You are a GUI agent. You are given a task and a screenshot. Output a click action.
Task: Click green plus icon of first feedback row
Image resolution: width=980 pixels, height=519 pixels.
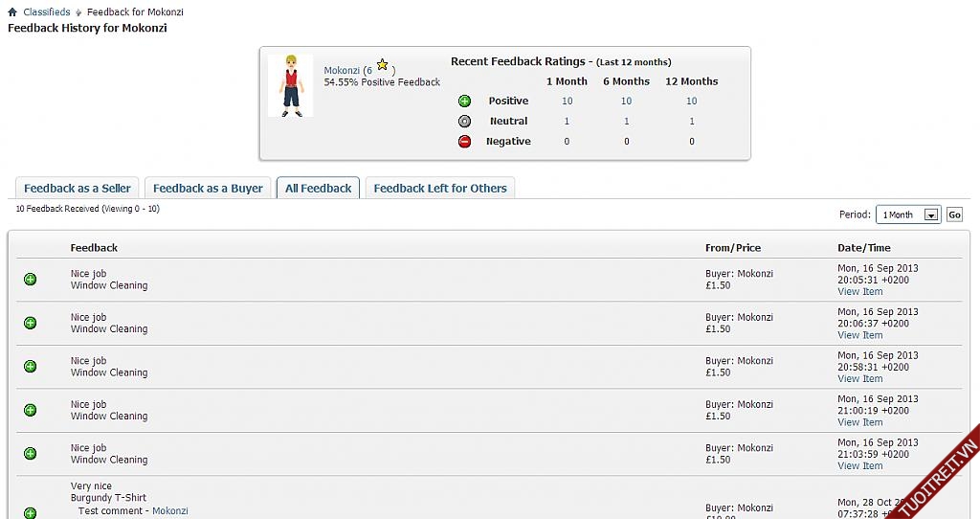click(x=30, y=280)
